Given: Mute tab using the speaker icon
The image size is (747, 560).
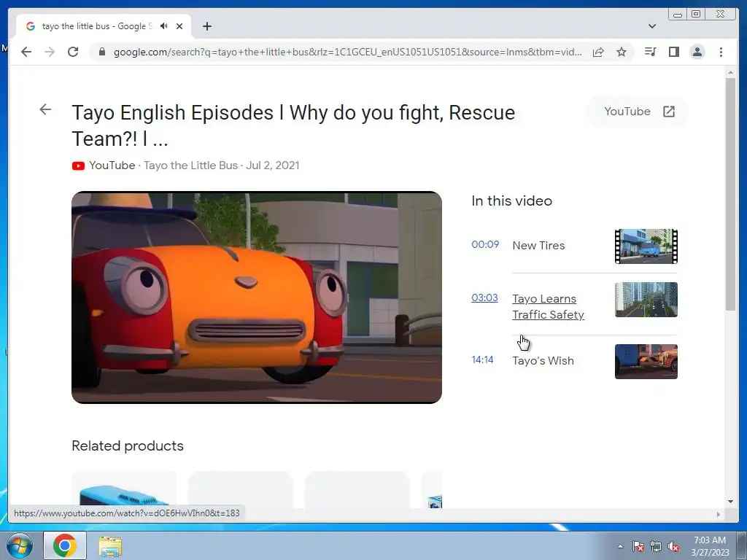Looking at the screenshot, I should coord(164,26).
